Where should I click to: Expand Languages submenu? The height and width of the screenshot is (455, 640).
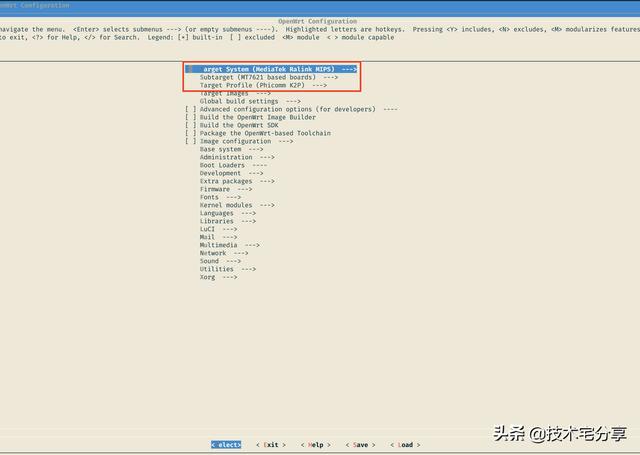click(x=228, y=213)
